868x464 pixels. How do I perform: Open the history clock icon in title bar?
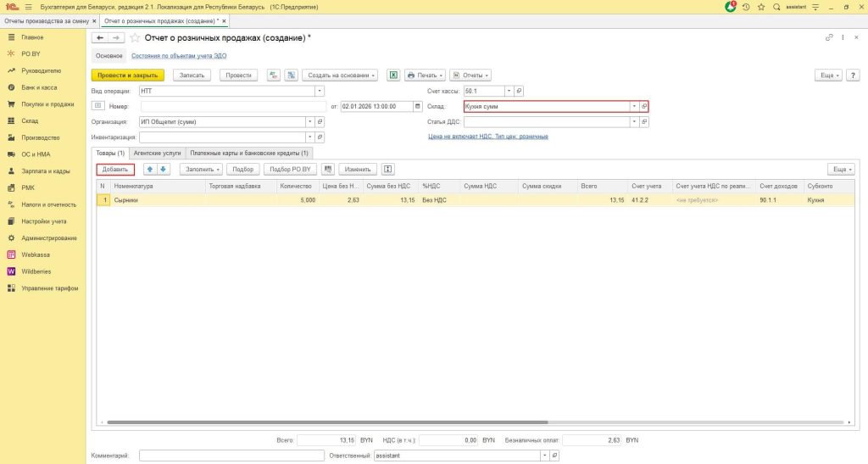(x=746, y=7)
